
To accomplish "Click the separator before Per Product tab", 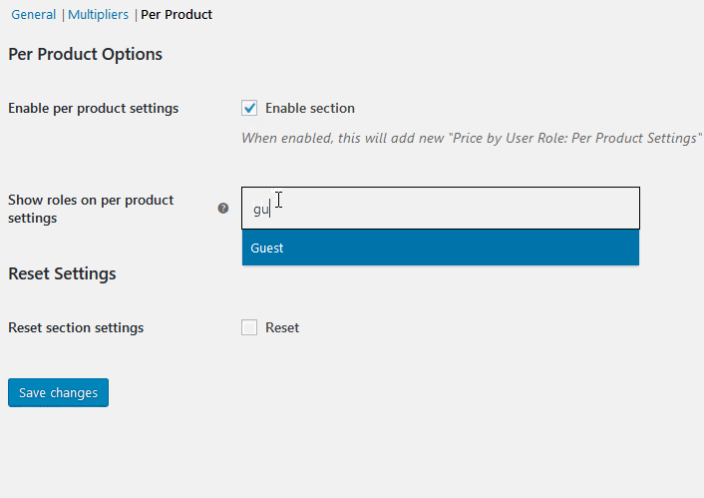I will pyautogui.click(x=135, y=15).
